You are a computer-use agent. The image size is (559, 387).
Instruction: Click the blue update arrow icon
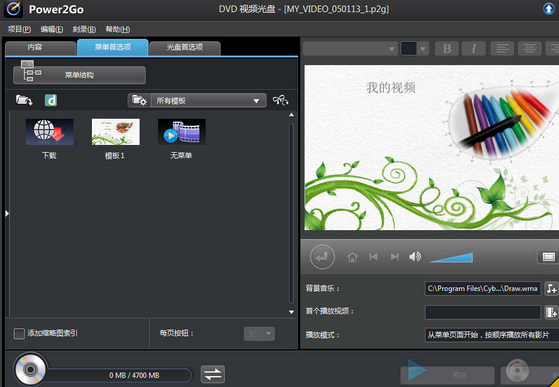[549, 9]
